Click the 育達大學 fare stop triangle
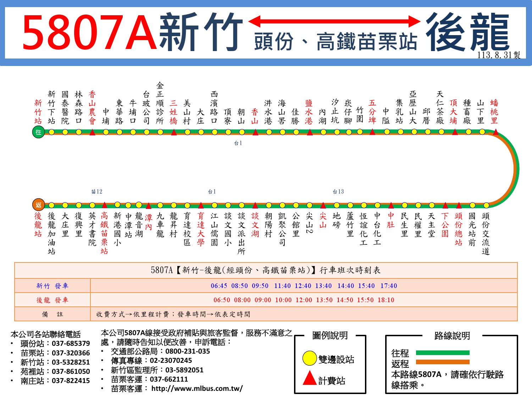The image size is (532, 399). point(201,205)
